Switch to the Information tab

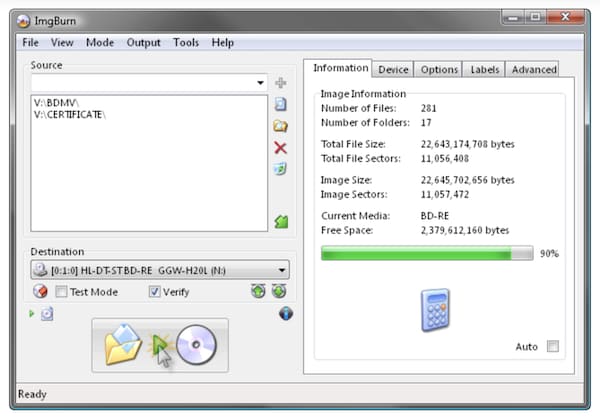coord(338,68)
